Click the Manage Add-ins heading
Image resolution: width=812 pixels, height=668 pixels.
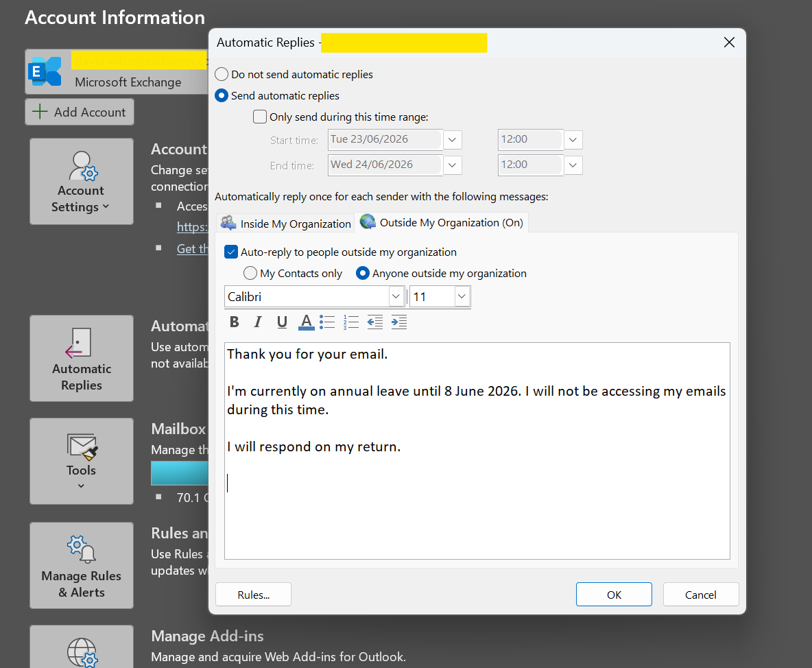coord(207,636)
